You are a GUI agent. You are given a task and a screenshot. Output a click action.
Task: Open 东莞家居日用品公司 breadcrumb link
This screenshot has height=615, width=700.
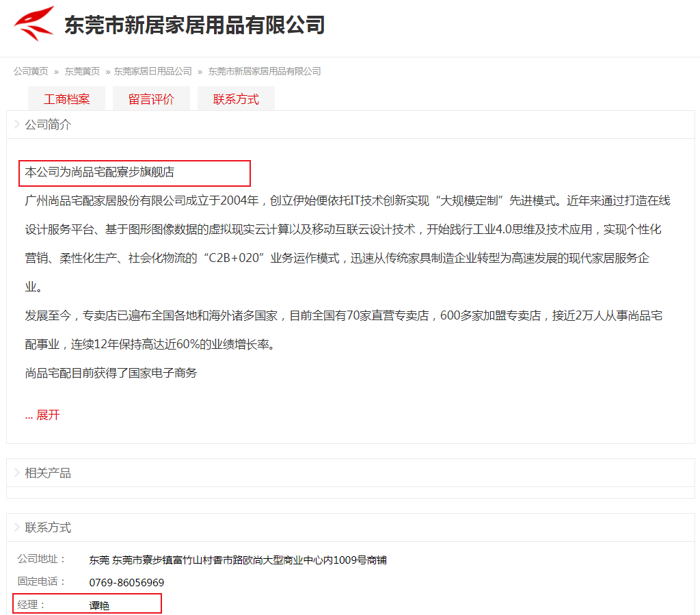(152, 71)
